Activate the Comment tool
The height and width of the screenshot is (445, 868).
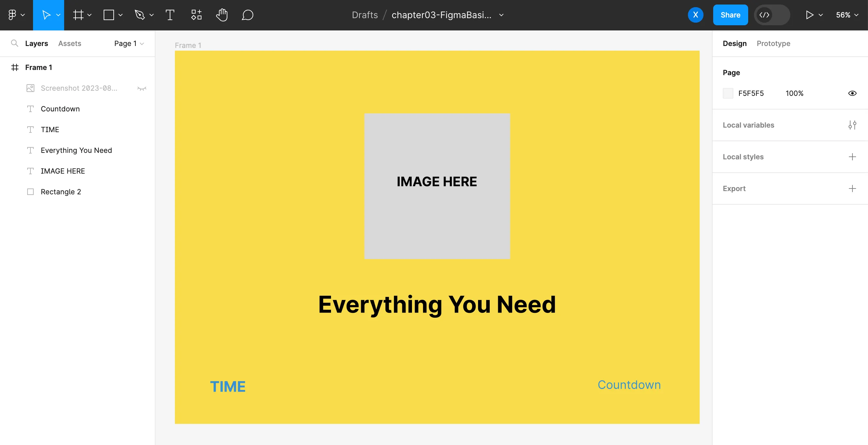247,15
